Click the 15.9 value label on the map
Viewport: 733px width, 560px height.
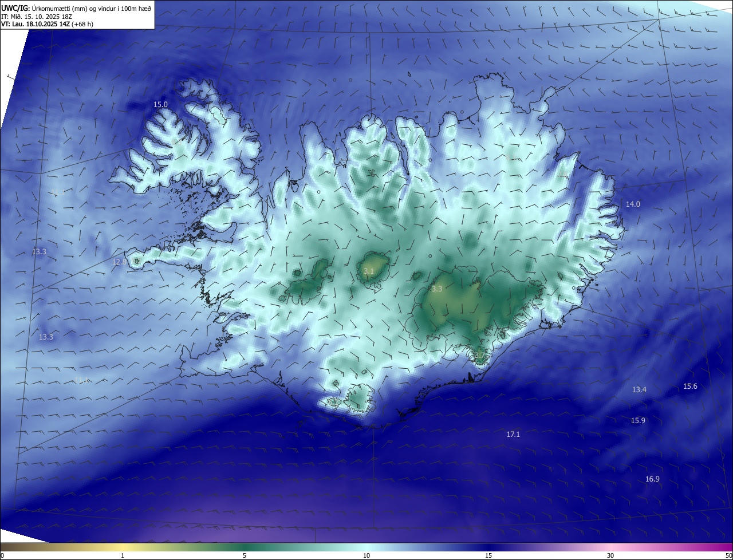638,421
